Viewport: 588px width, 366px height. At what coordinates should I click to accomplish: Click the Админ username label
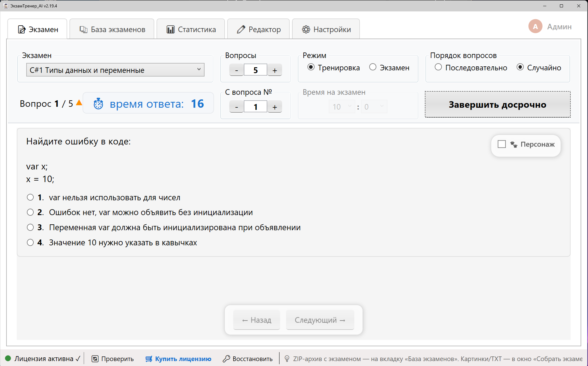pyautogui.click(x=559, y=27)
